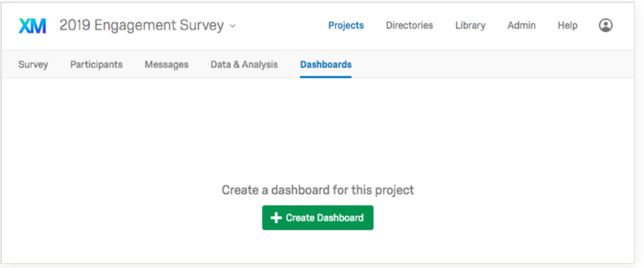
Task: Switch to the Data & Analysis tab
Action: [244, 65]
